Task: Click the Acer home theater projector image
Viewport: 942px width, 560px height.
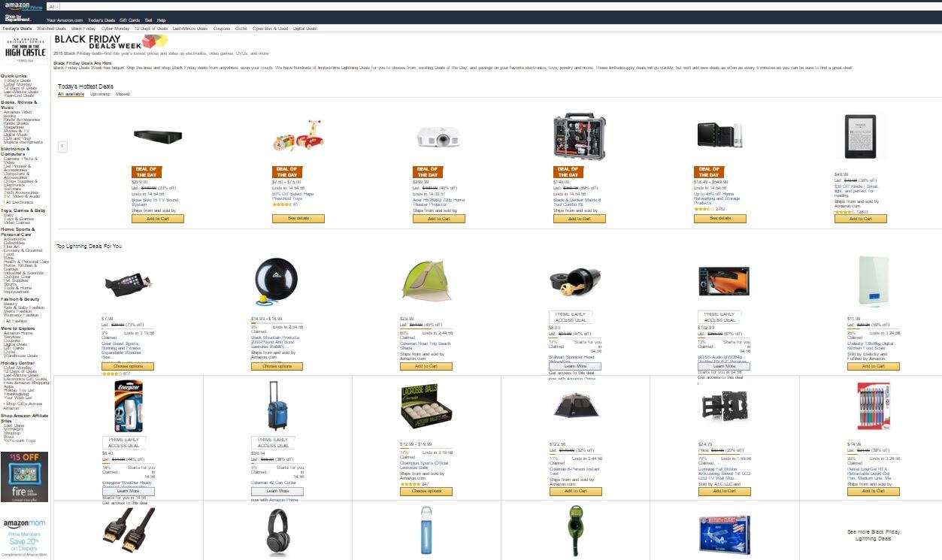Action: click(x=438, y=136)
